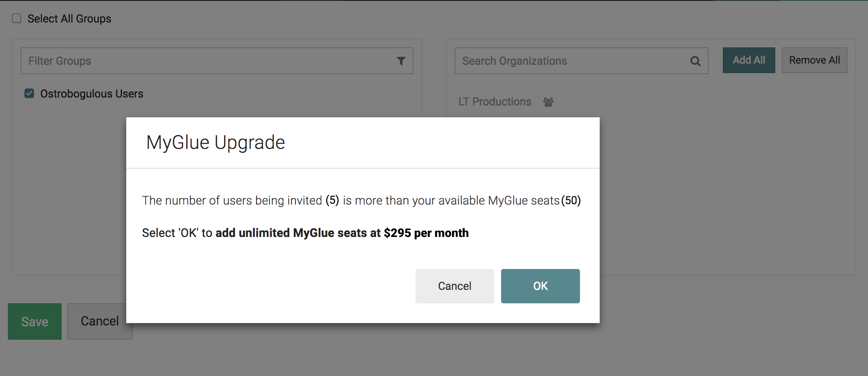Viewport: 868px width, 376px height.
Task: Click inside the Search Organizations box
Action: (552, 61)
